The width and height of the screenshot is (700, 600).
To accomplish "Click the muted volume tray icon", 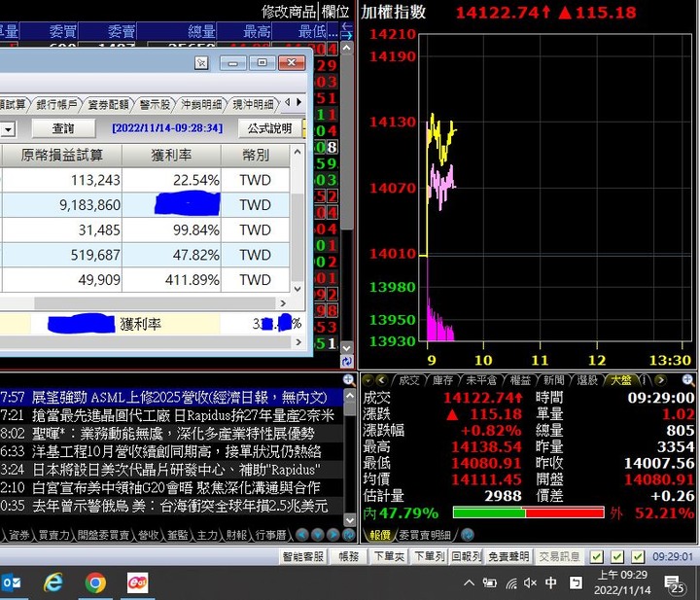I will [531, 582].
